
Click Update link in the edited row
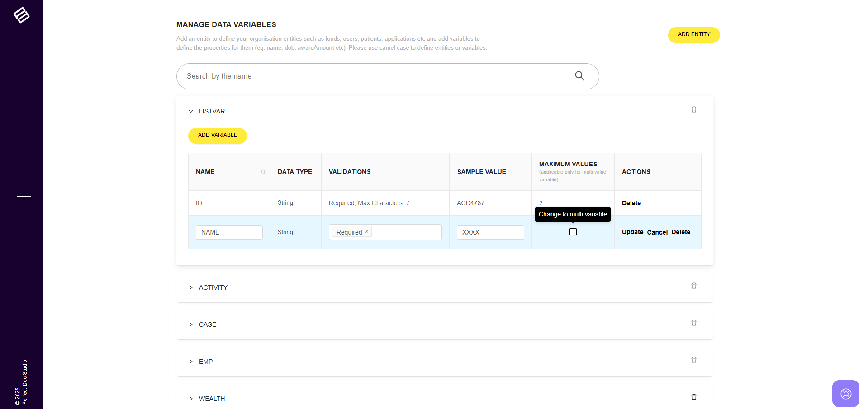(632, 232)
